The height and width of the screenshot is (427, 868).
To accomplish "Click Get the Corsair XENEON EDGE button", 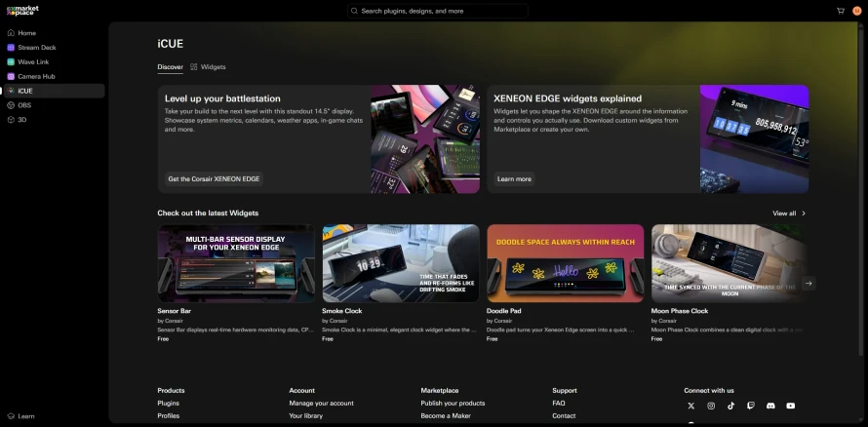I will pos(214,179).
